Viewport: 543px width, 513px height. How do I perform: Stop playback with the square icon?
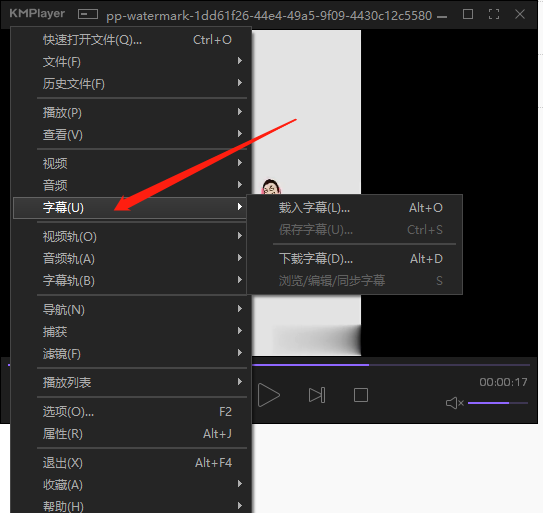360,395
